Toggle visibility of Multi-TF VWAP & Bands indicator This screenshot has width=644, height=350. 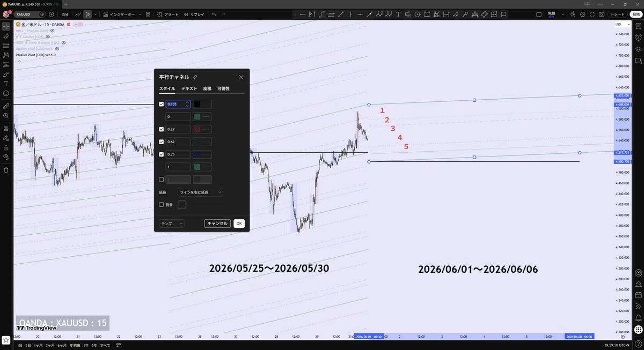pos(63,43)
